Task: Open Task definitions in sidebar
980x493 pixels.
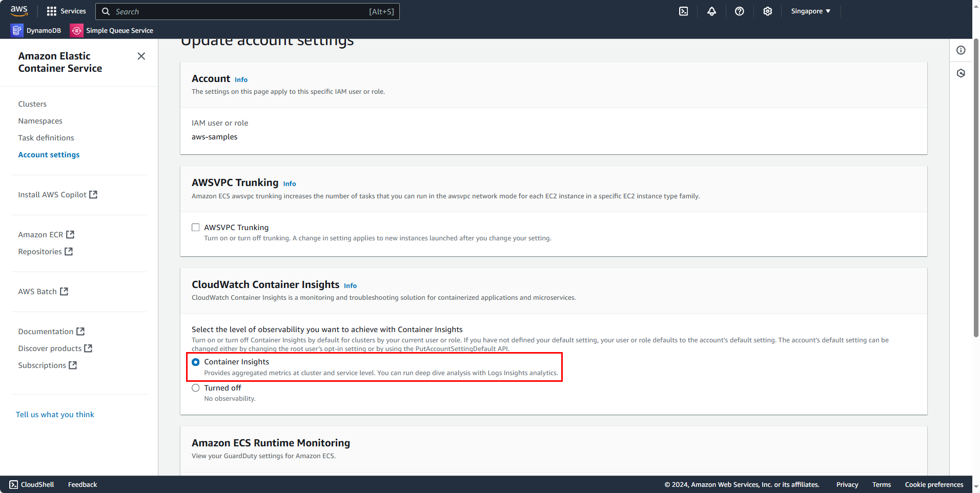Action: [x=46, y=138]
